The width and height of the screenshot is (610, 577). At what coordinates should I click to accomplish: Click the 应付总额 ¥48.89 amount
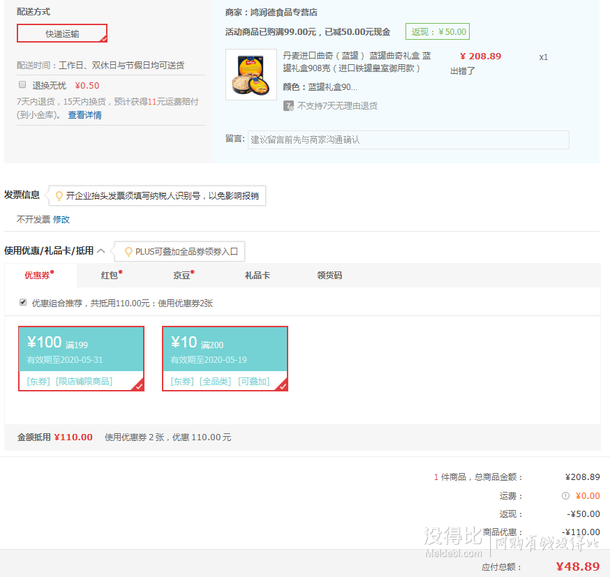click(577, 566)
